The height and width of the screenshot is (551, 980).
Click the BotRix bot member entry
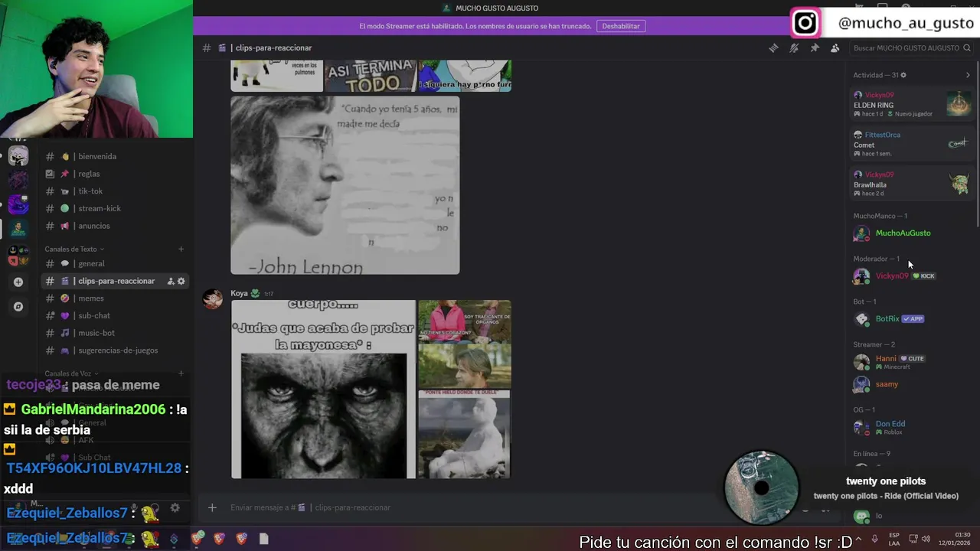[912, 319]
